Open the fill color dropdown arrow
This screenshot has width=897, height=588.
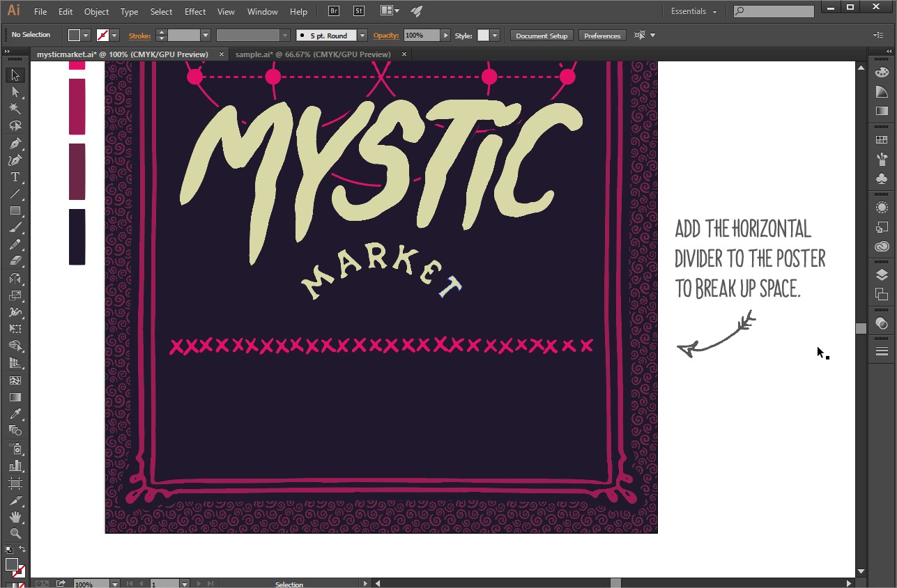click(x=86, y=36)
